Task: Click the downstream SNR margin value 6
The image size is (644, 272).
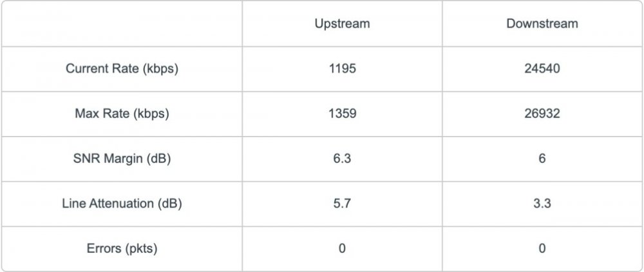Action: click(542, 159)
